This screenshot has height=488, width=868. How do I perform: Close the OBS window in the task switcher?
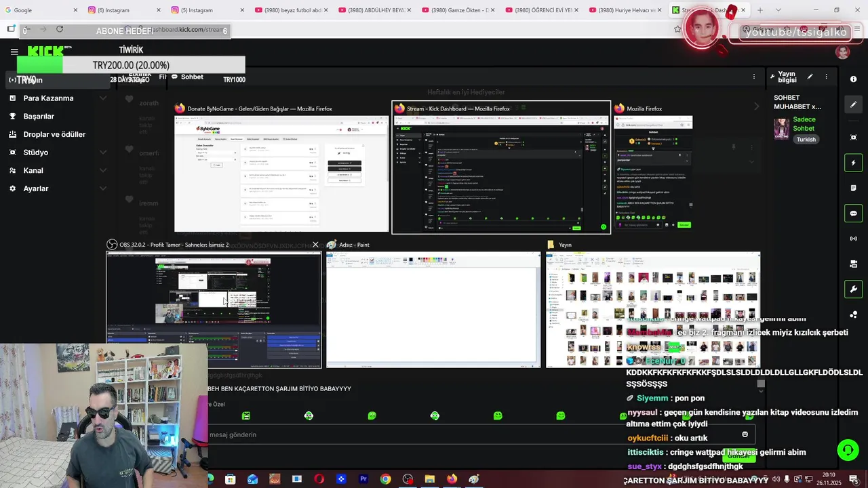tap(315, 245)
